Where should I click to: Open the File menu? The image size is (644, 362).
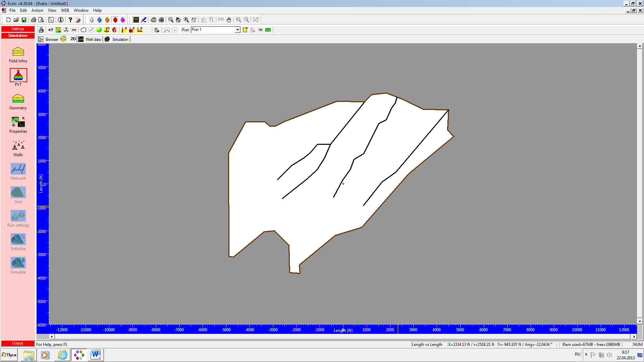coord(12,10)
